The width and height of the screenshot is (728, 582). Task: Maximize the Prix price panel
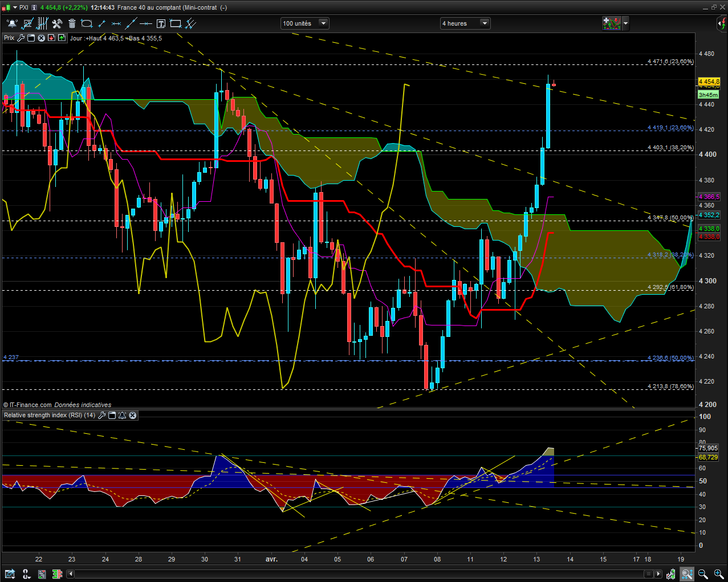[x=31, y=38]
